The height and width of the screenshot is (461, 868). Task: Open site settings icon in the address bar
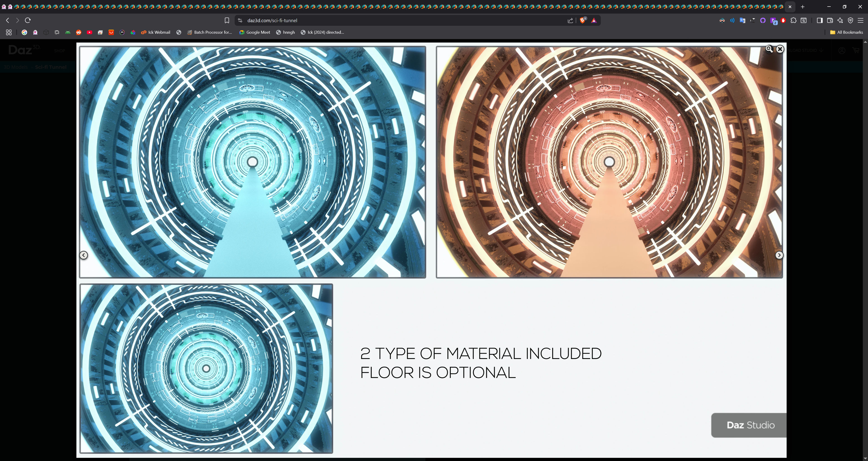click(x=240, y=21)
